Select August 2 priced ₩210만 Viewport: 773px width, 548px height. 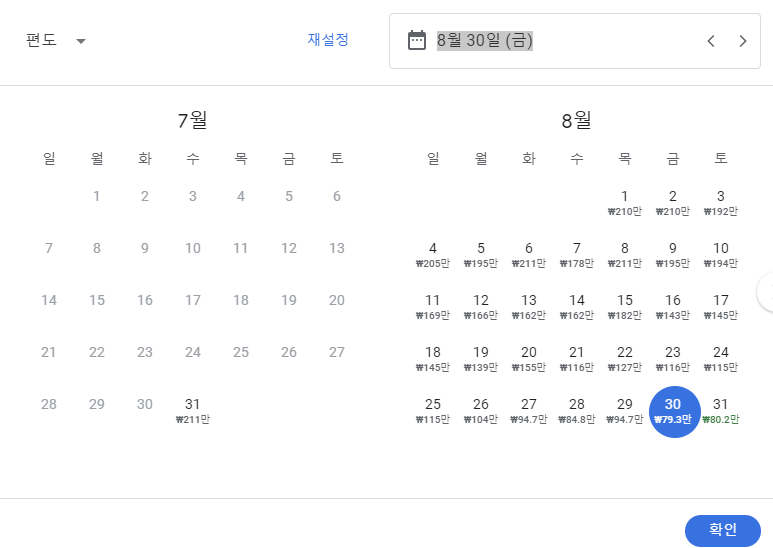click(673, 204)
